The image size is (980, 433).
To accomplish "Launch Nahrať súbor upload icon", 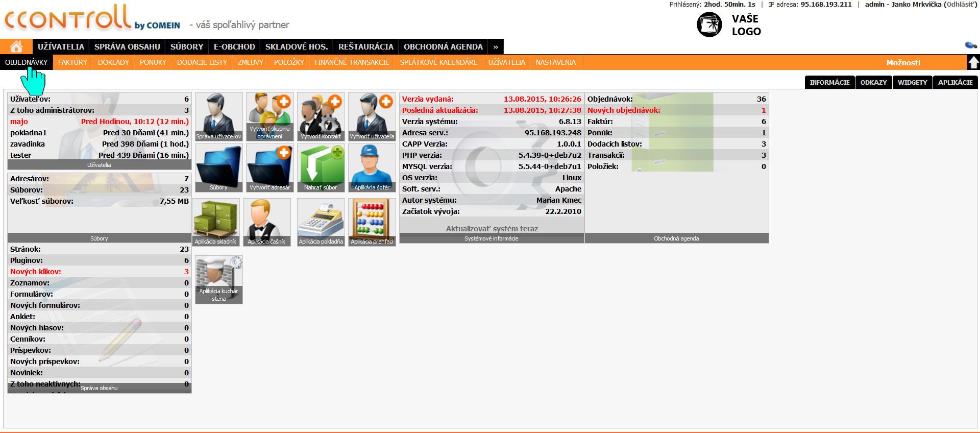I will pyautogui.click(x=321, y=167).
